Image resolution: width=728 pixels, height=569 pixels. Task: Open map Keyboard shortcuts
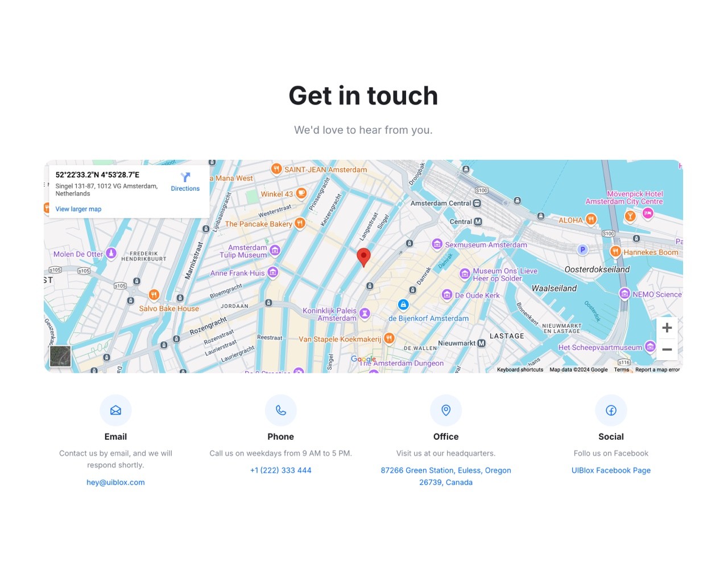pos(520,369)
